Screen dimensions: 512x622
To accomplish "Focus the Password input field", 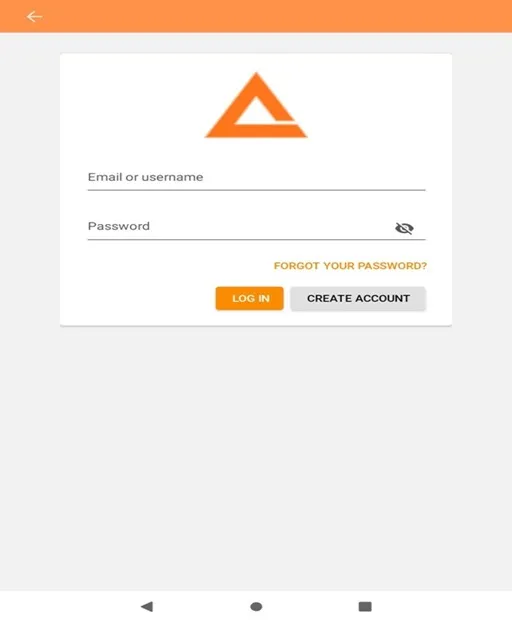I will pos(256,227).
